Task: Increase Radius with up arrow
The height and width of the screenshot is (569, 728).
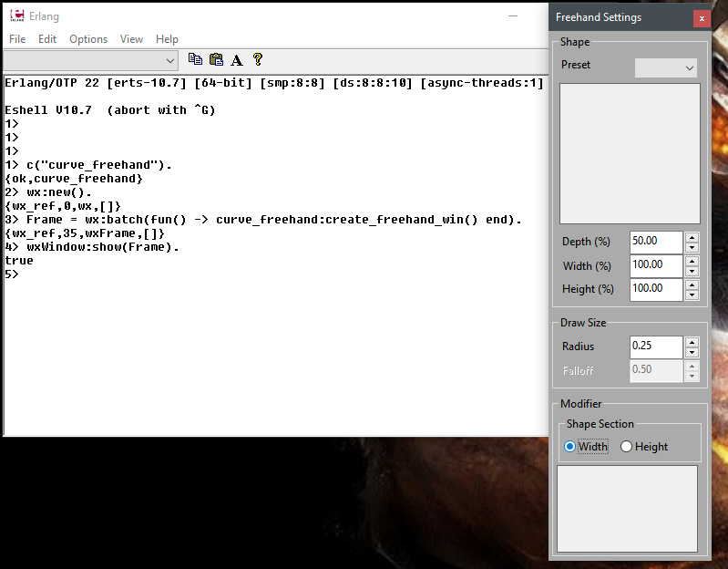Action: [x=692, y=342]
